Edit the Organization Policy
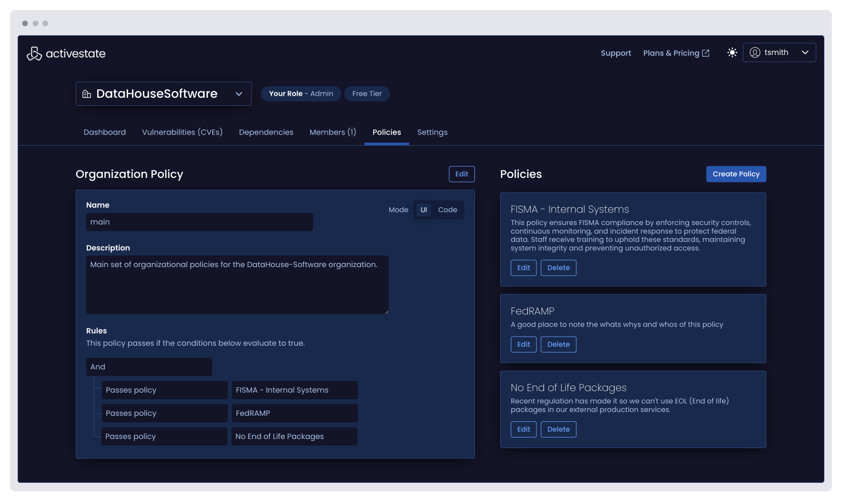 [462, 174]
